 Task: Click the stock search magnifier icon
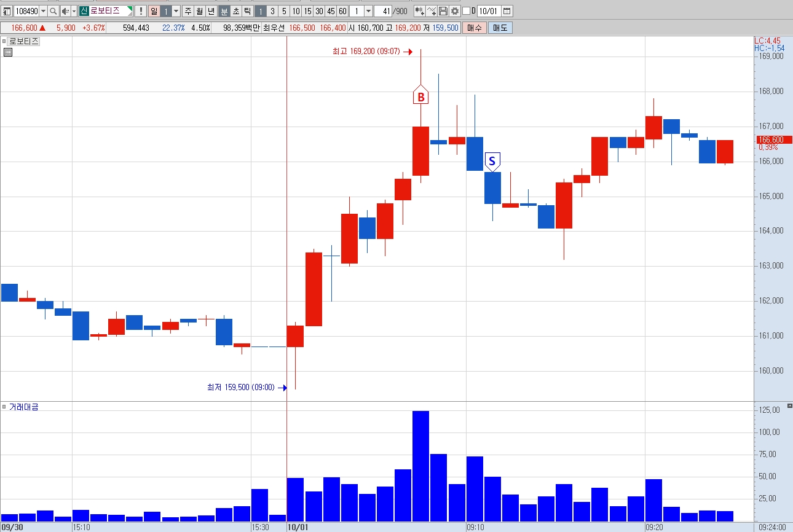53,11
